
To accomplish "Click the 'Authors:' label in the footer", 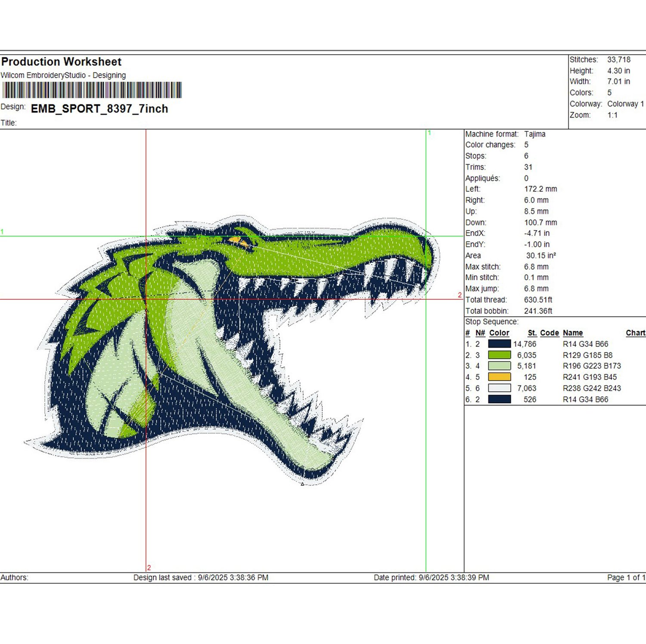I will (14, 578).
